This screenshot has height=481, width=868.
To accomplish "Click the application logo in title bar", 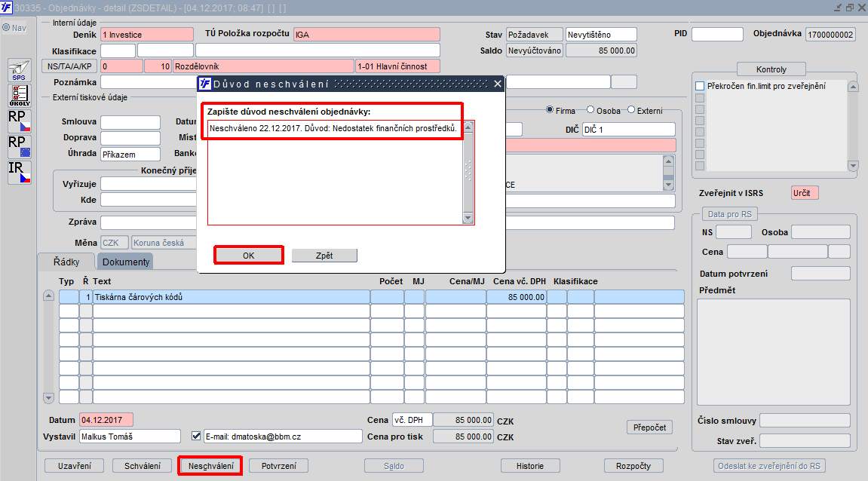I will click(6, 8).
